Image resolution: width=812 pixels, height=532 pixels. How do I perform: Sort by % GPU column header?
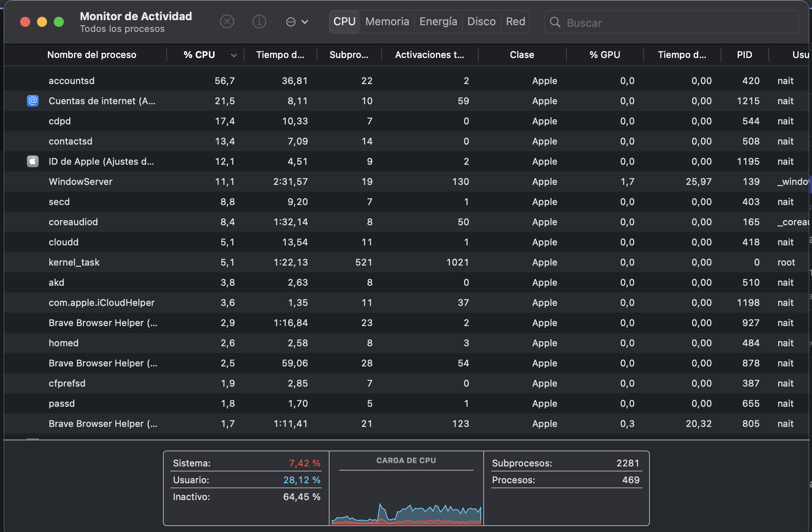click(x=604, y=55)
